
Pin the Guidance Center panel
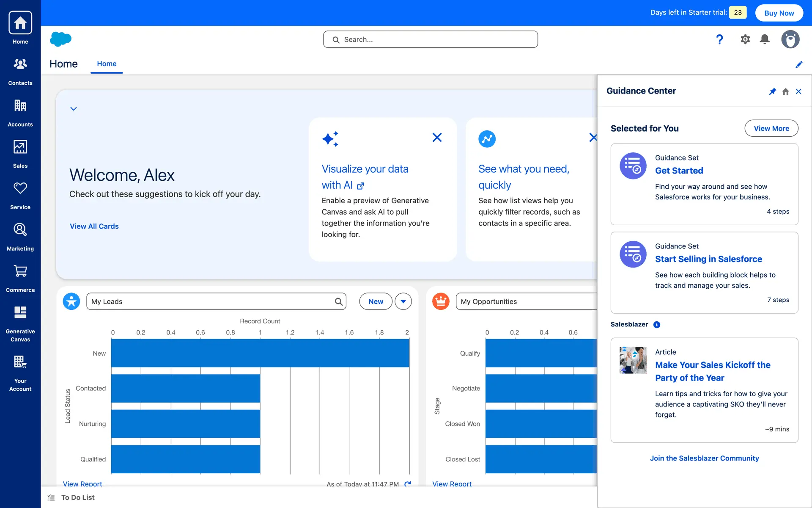tap(772, 91)
